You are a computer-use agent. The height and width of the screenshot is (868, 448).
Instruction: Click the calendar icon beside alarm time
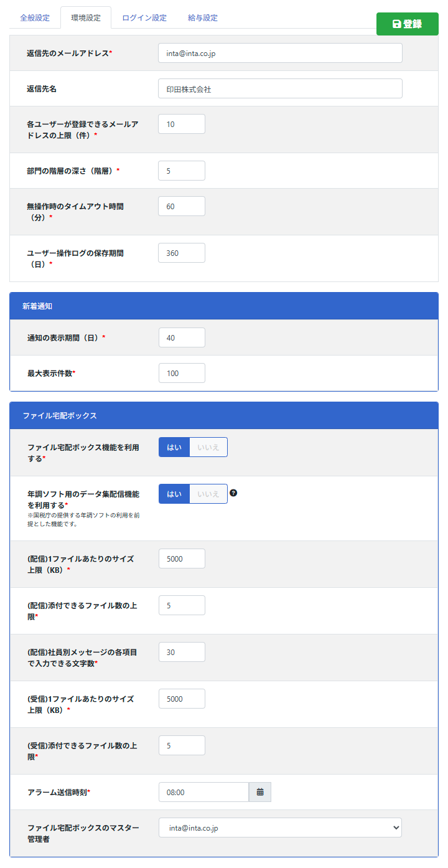point(260,792)
